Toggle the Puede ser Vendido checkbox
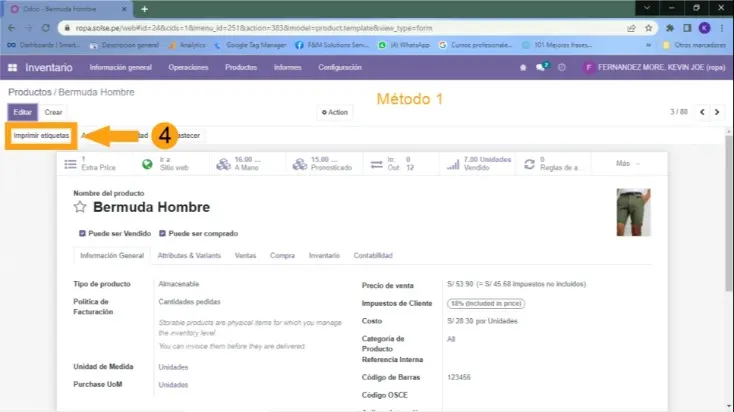The height and width of the screenshot is (412, 734). 82,234
